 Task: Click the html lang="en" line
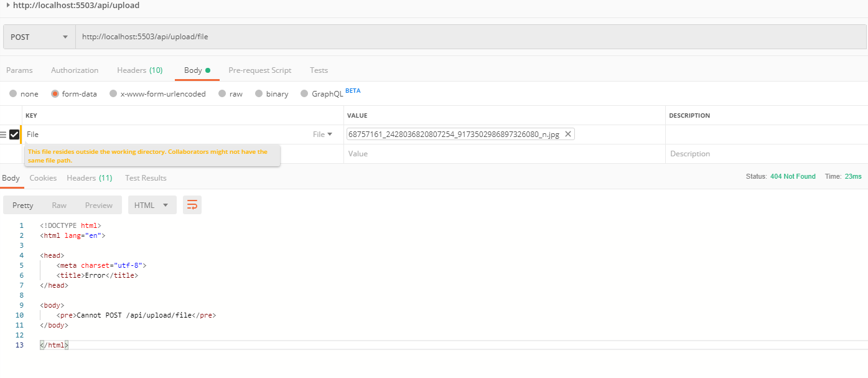point(73,235)
